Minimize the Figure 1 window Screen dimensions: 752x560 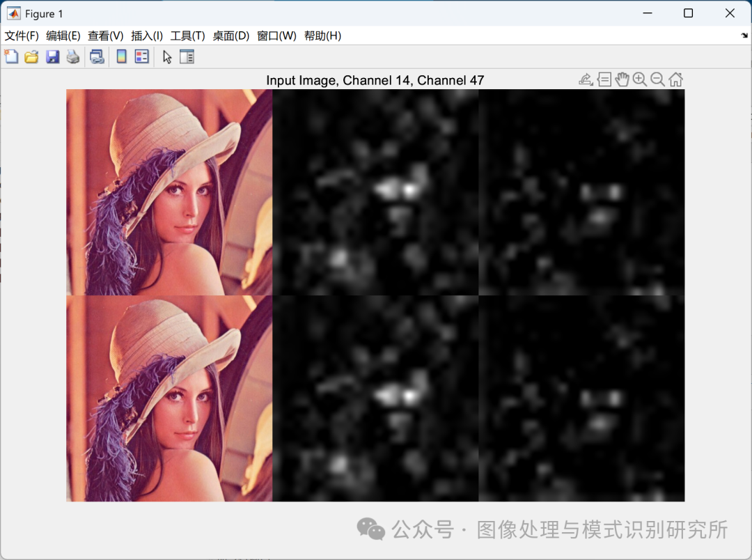[648, 13]
